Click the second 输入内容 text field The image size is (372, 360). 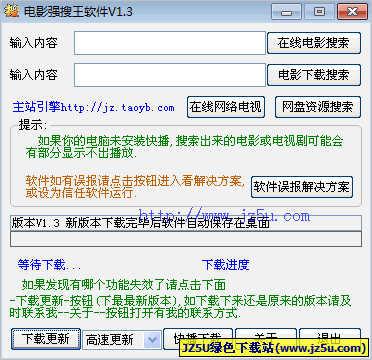pyautogui.click(x=170, y=75)
